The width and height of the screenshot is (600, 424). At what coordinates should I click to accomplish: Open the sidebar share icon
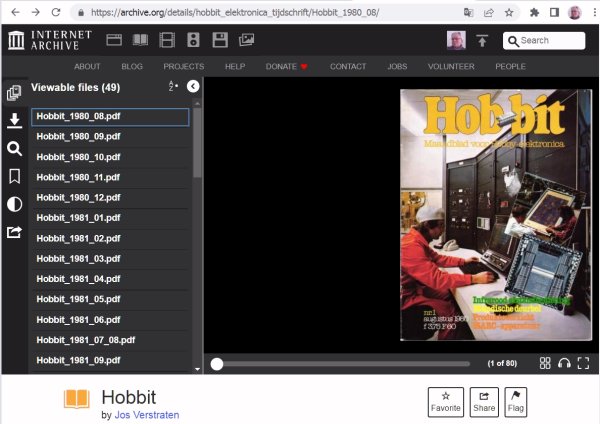(x=14, y=232)
